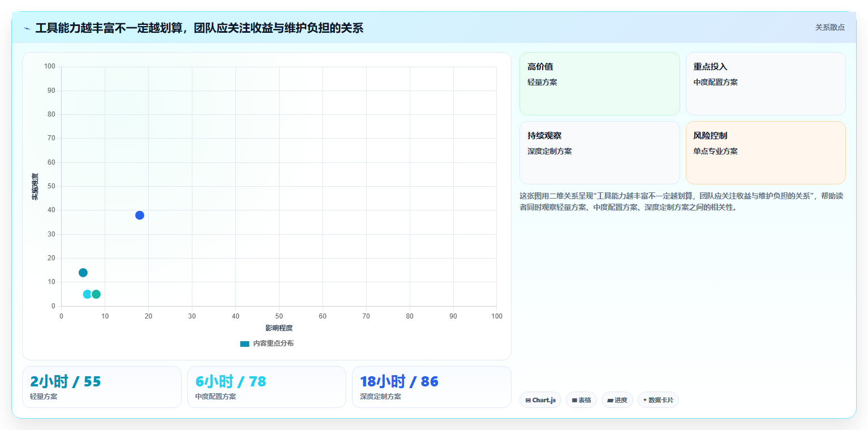Click the 影响程度 horizontal axis title
This screenshot has width=868, height=430.
[279, 328]
